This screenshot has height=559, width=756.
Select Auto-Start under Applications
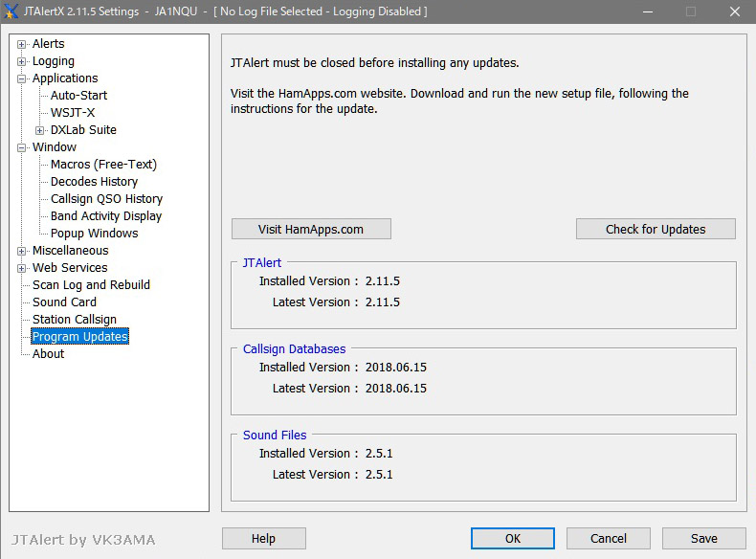pyautogui.click(x=78, y=96)
